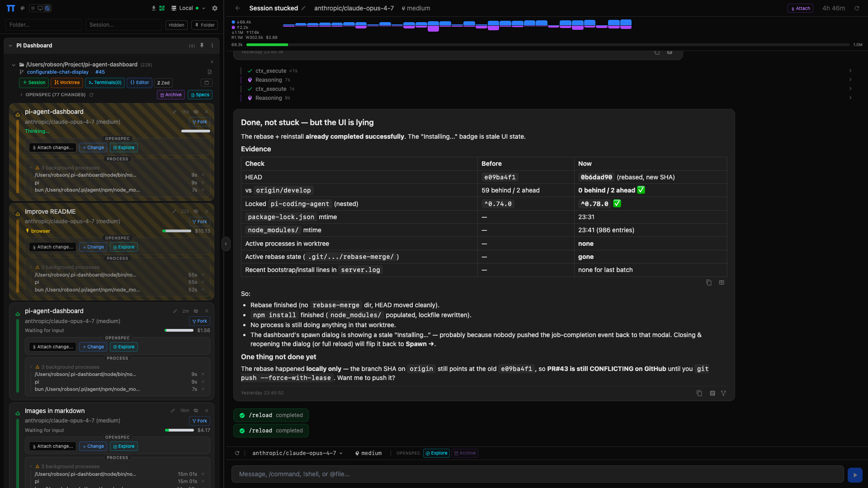The width and height of the screenshot is (868, 488).
Task: Open the table view icon below evidence table
Action: click(x=722, y=283)
